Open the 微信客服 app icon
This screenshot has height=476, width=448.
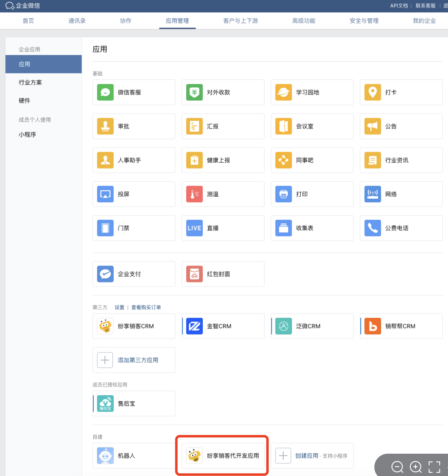point(105,92)
